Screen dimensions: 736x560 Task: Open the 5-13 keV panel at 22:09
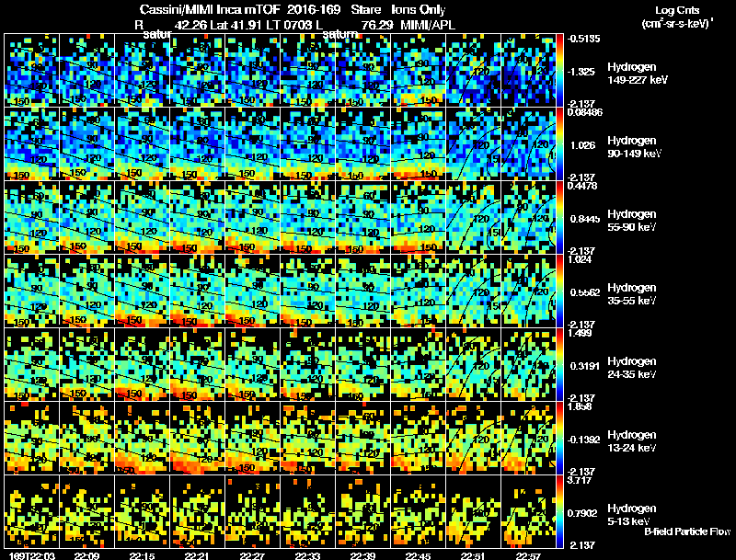click(x=86, y=512)
